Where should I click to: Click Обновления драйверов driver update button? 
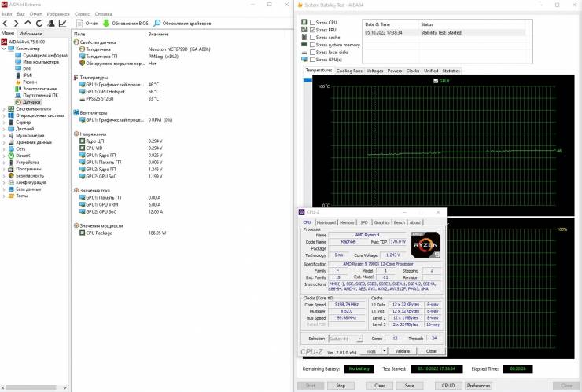point(182,24)
